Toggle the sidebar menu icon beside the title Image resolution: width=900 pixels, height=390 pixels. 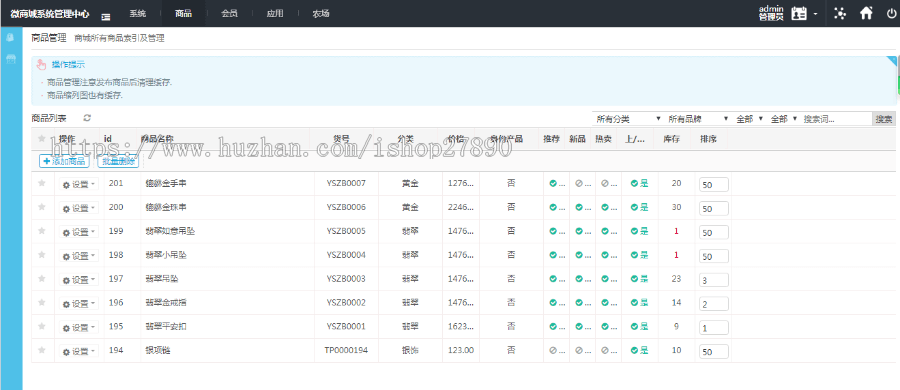(106, 16)
